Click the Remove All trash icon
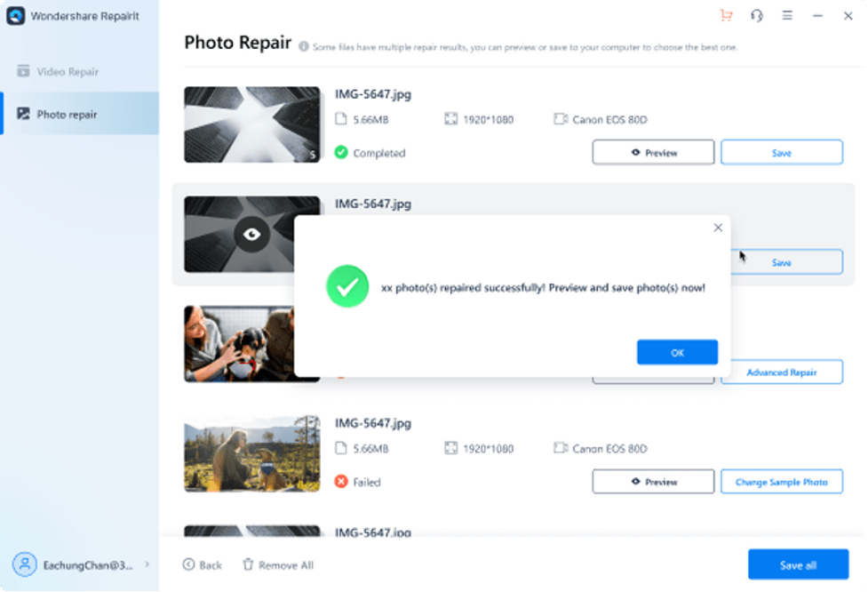 point(249,565)
